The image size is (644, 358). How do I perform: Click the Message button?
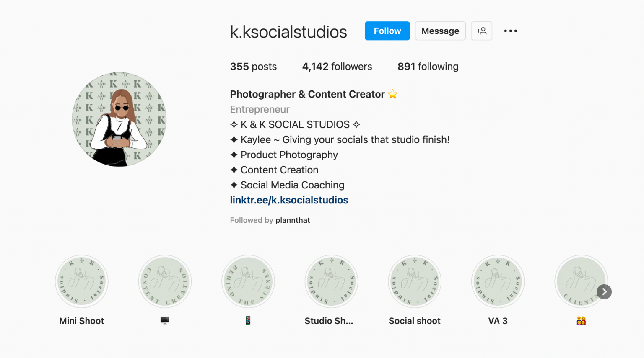440,31
